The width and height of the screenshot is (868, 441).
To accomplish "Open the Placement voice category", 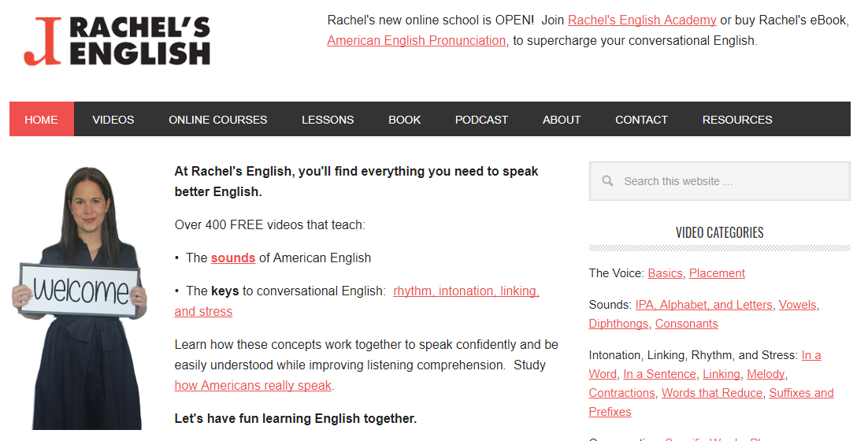I will pyautogui.click(x=717, y=273).
